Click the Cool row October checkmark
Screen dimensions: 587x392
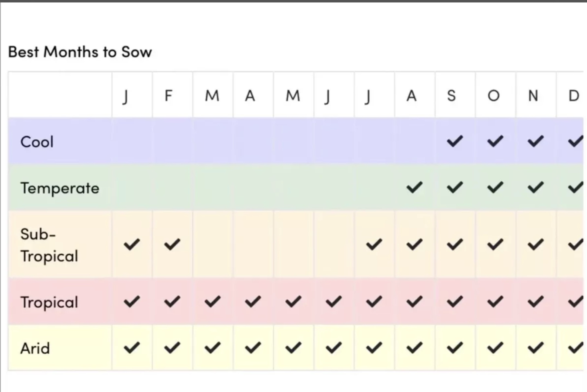pyautogui.click(x=495, y=141)
